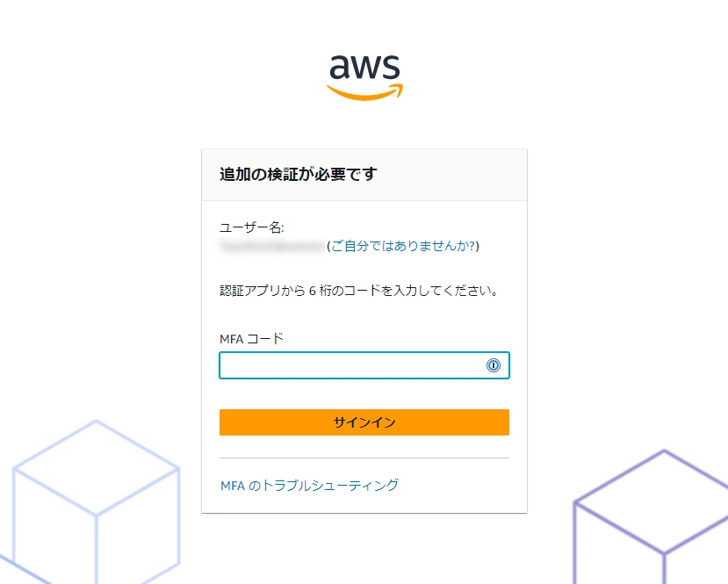
Task: Open MFA のトラブルシューティング link
Action: pyautogui.click(x=310, y=486)
